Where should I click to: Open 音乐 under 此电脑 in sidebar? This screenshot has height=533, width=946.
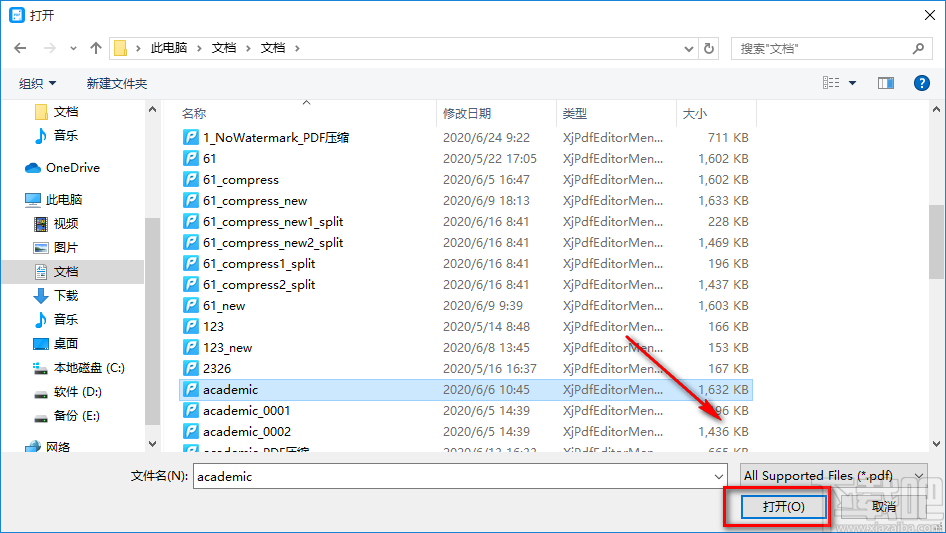pos(56,319)
